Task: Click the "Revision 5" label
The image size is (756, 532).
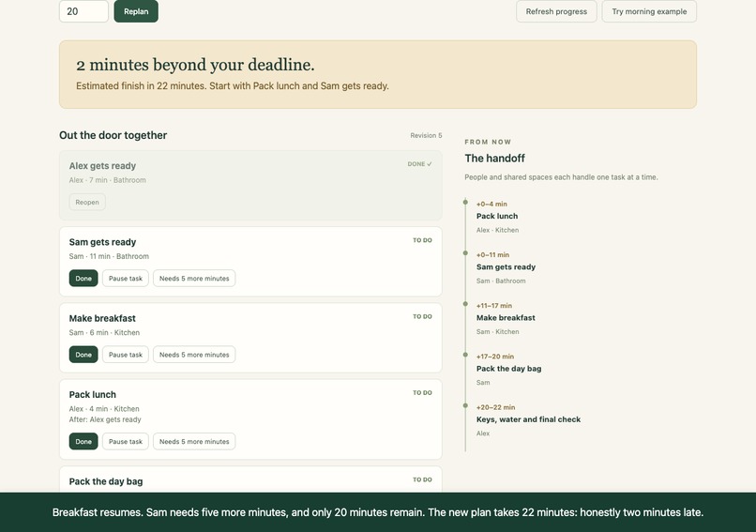Action: pyautogui.click(x=426, y=135)
